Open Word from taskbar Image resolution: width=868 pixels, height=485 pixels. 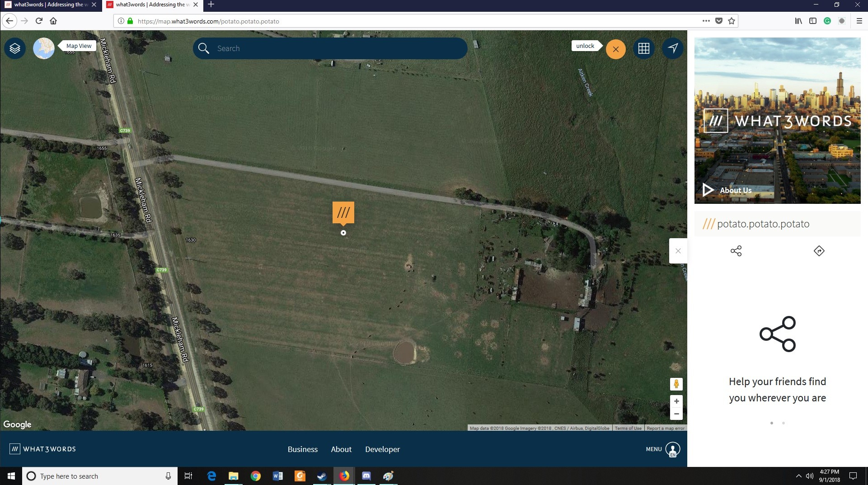tap(278, 476)
